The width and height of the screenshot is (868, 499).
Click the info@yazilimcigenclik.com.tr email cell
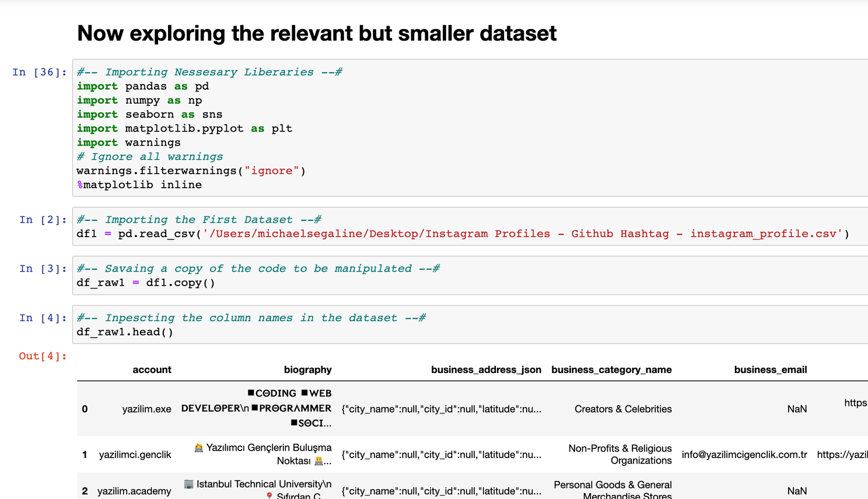744,455
